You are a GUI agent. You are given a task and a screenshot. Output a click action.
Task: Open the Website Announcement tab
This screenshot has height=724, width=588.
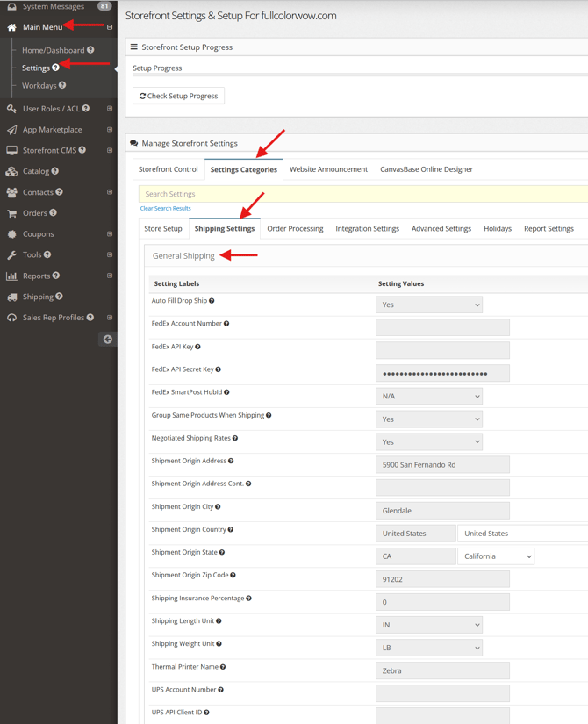(328, 169)
